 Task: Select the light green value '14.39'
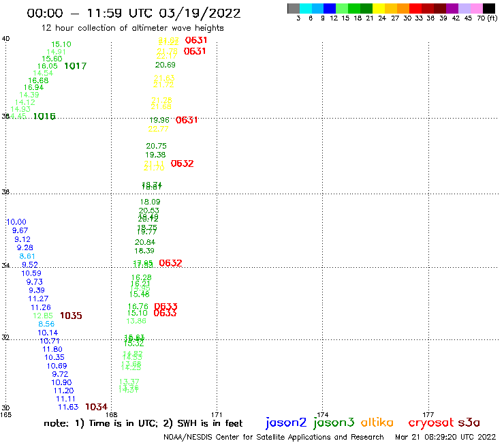29,95
